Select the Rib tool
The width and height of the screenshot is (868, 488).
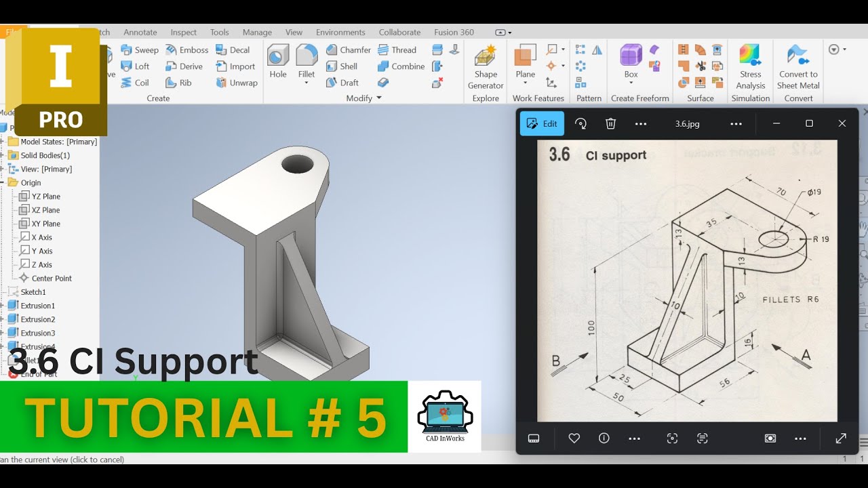pos(179,83)
